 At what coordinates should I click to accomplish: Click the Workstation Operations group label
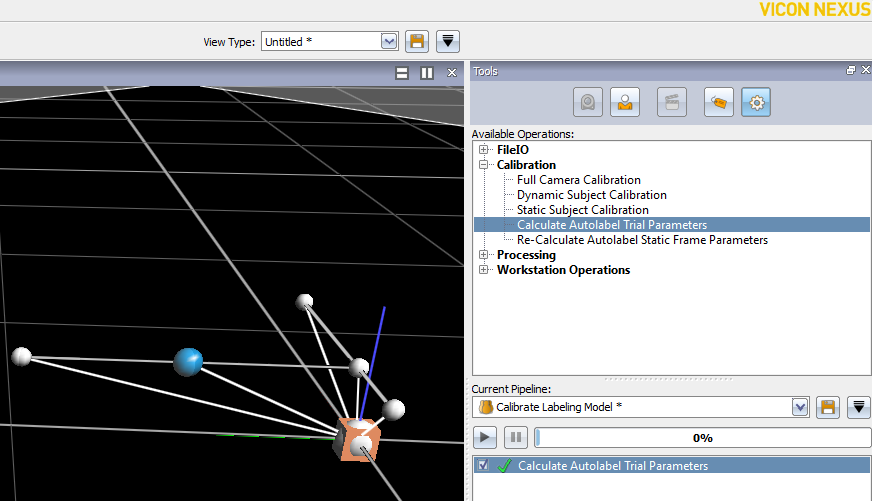(x=563, y=270)
